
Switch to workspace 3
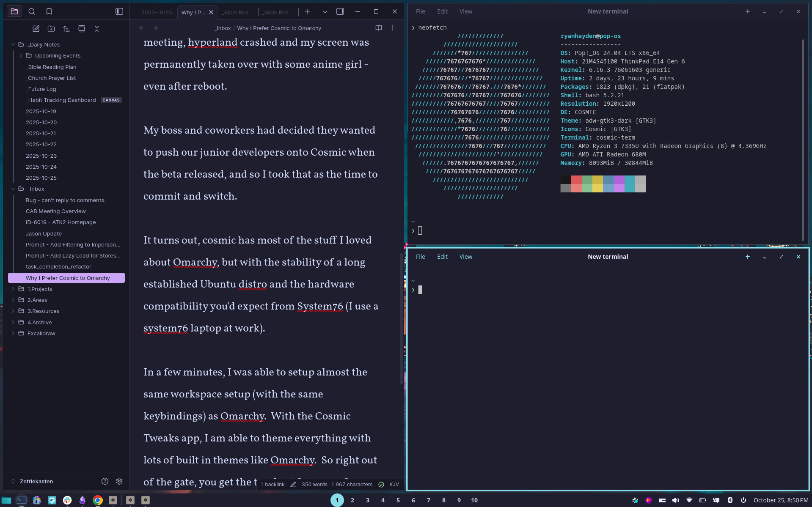click(368, 500)
